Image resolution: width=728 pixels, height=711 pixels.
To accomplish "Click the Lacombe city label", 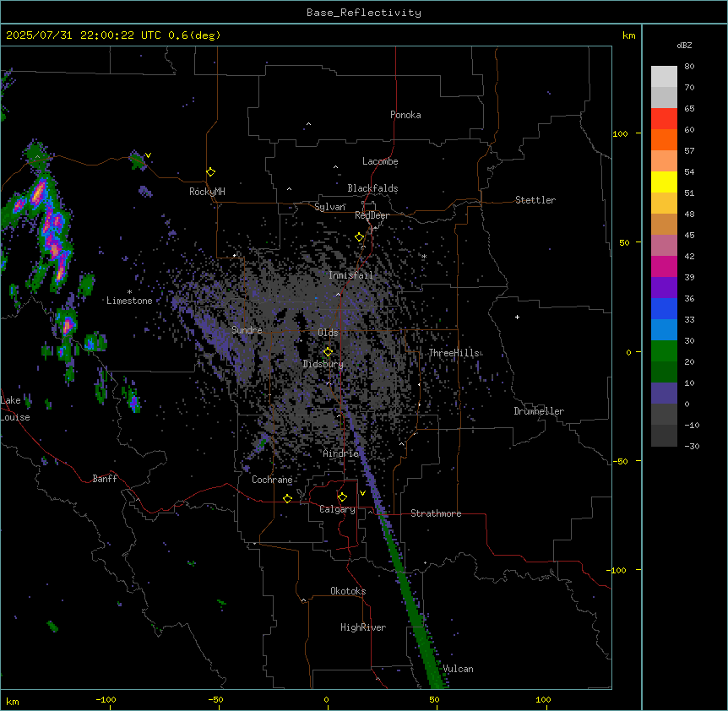I will pos(380,161).
